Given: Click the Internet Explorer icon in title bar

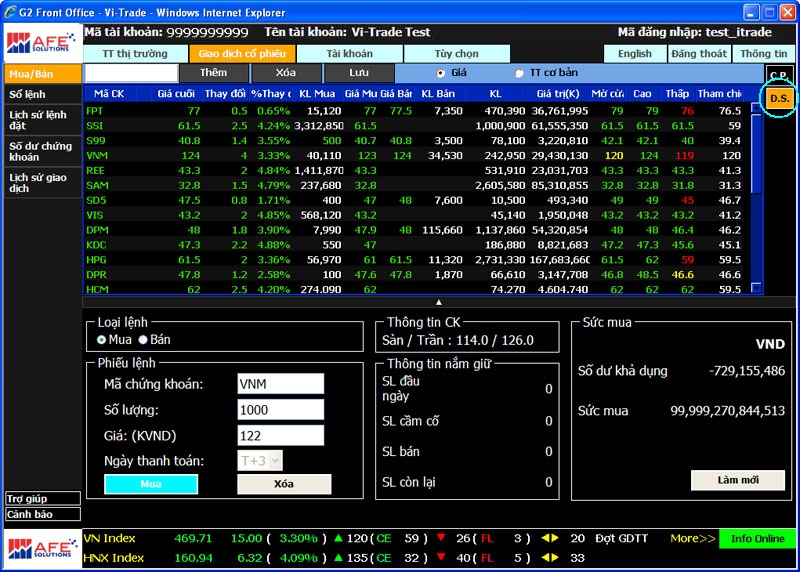Looking at the screenshot, I should coord(10,12).
